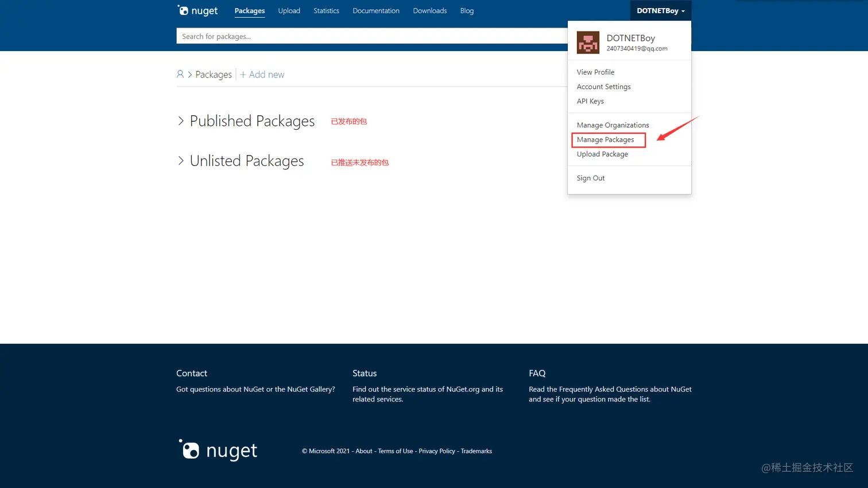Viewport: 868px width, 488px height.
Task: Open Account Settings from the menu
Action: coord(603,87)
